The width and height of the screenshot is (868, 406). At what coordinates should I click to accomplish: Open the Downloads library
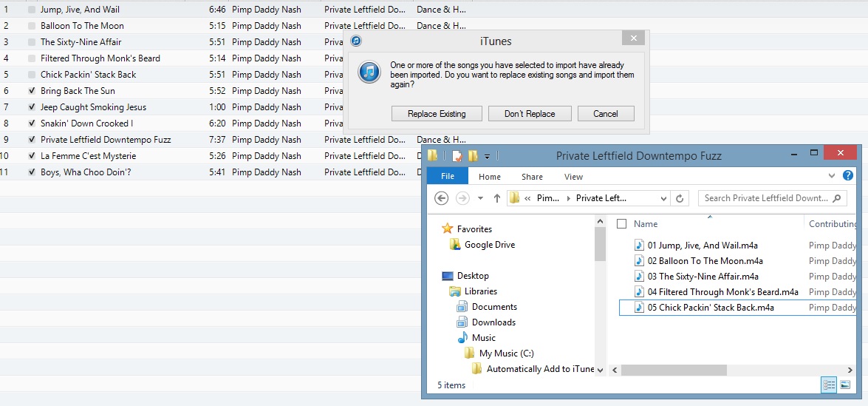pyautogui.click(x=493, y=322)
